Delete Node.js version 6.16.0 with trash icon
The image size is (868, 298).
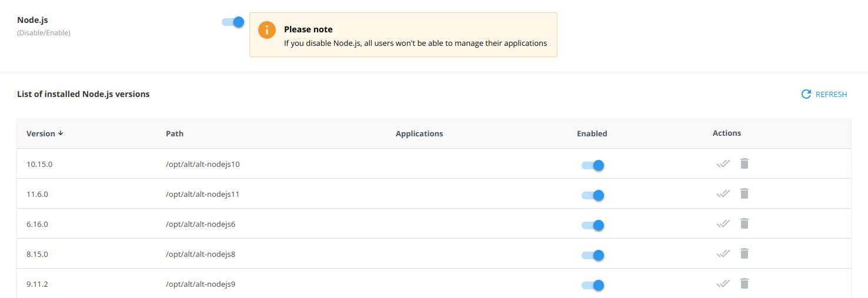(745, 223)
